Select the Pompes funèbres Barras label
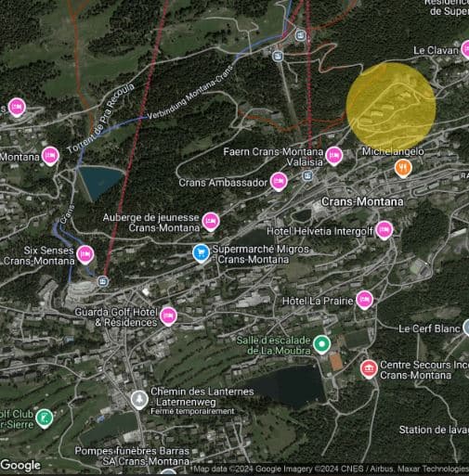 [x=132, y=457]
